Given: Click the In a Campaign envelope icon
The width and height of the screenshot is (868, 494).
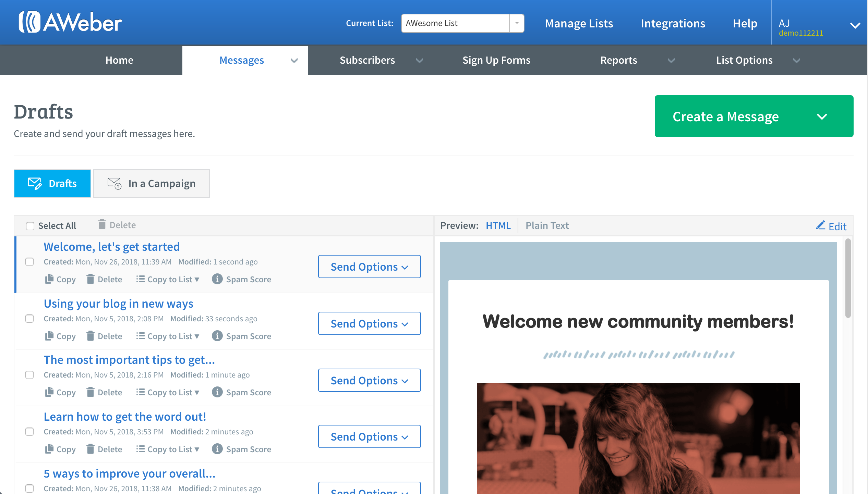Looking at the screenshot, I should tap(114, 183).
